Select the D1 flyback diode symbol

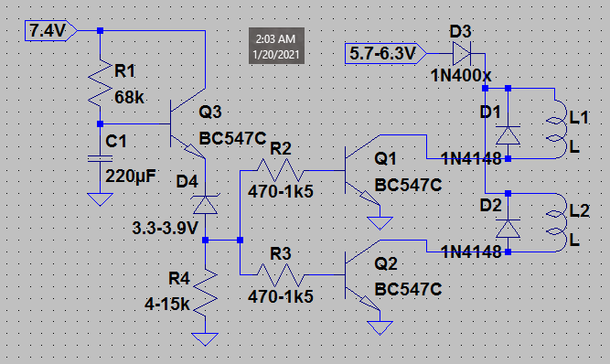click(508, 135)
